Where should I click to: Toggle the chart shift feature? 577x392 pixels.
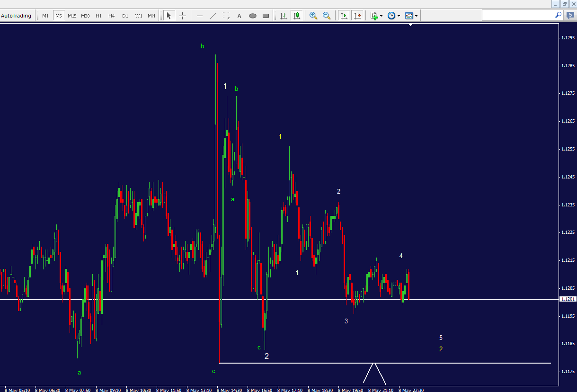(358, 15)
